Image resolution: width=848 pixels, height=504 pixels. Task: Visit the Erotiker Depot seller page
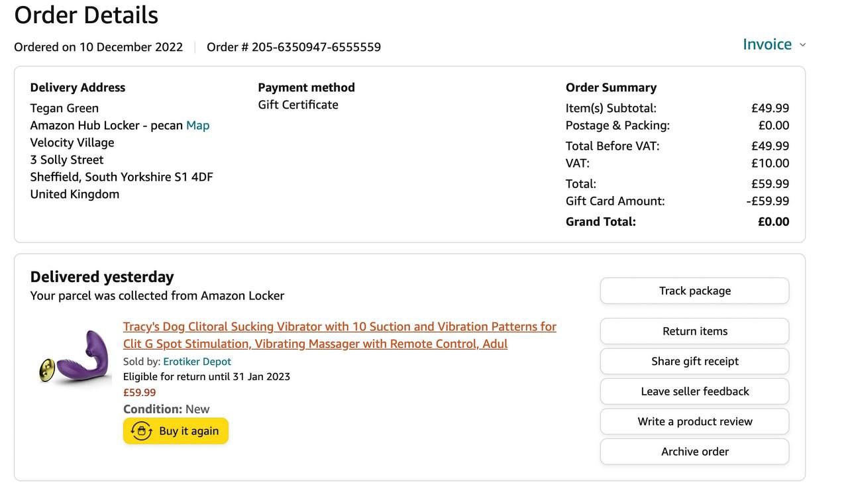tap(197, 362)
